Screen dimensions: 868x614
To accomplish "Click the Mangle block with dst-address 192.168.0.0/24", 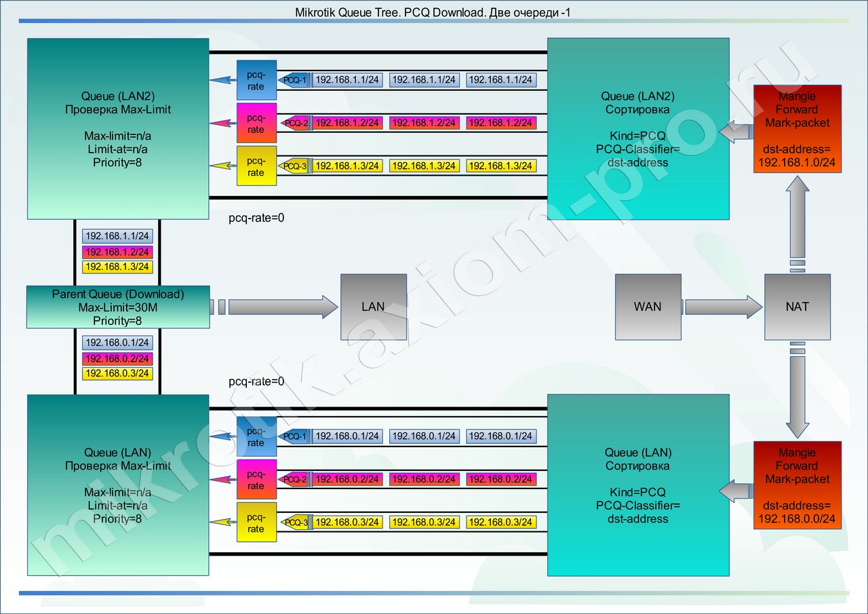I will (797, 485).
